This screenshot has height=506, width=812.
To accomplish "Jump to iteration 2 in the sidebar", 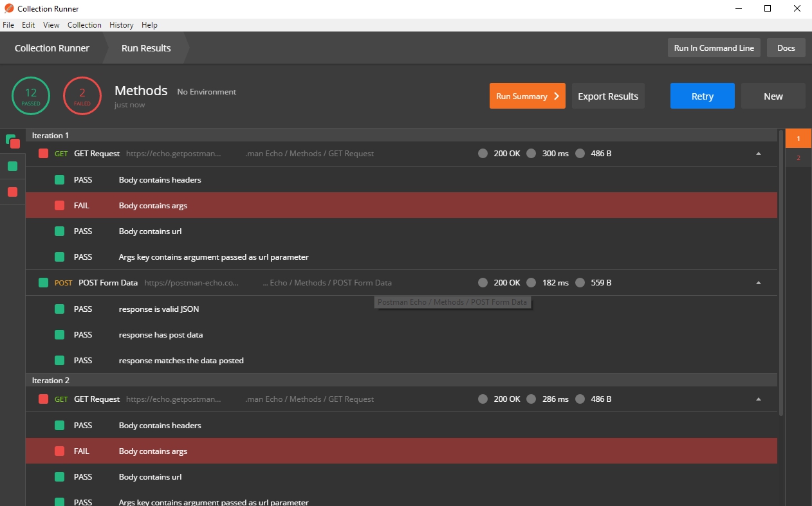I will [798, 158].
